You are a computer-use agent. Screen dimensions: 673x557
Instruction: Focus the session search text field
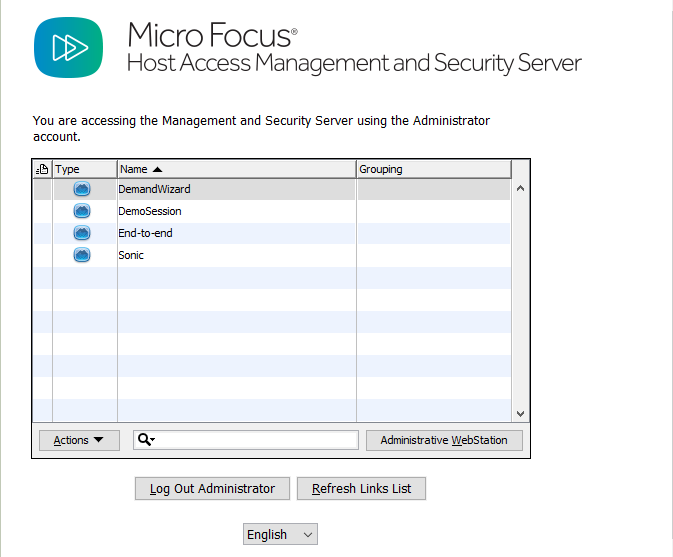(x=258, y=440)
